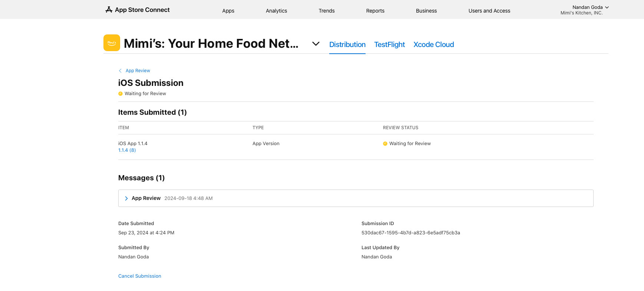
Task: Go to Analytics in the top navigation
Action: click(x=276, y=11)
